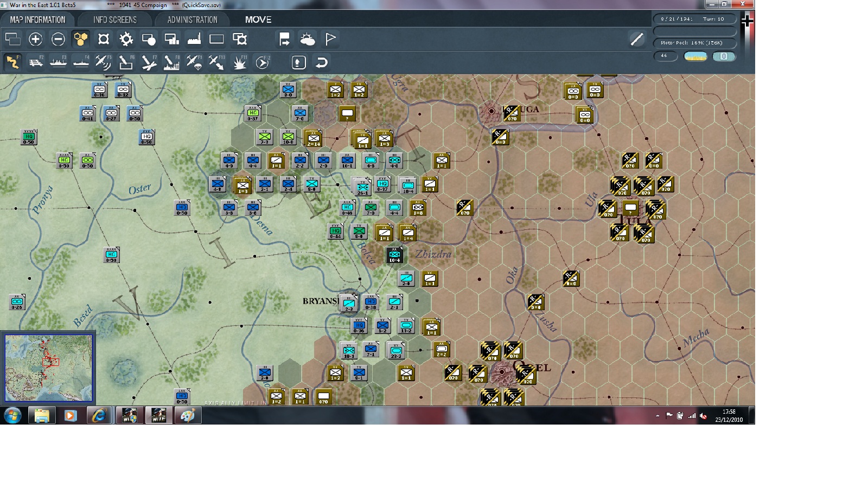Select the F7 bomb airfield mode

149,62
